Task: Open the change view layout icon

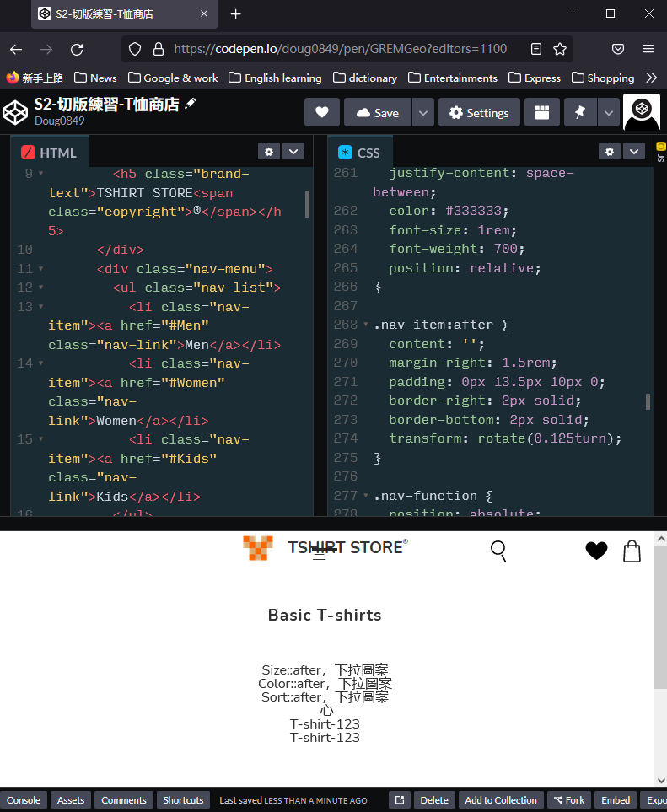Action: [x=542, y=112]
